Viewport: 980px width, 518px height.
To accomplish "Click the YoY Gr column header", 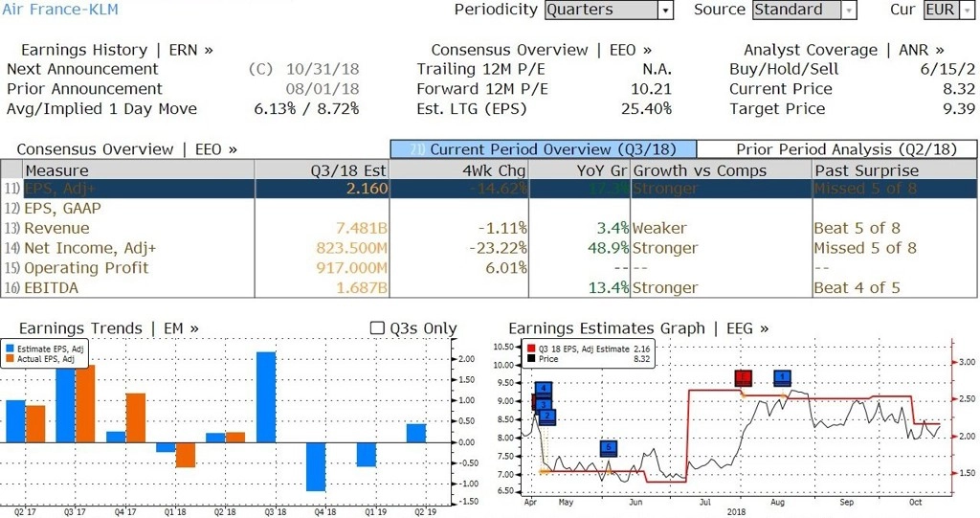I will point(580,170).
